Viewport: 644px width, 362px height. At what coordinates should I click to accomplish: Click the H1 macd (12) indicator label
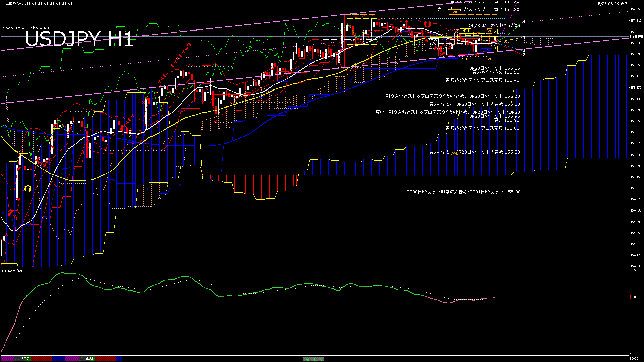coord(12,271)
